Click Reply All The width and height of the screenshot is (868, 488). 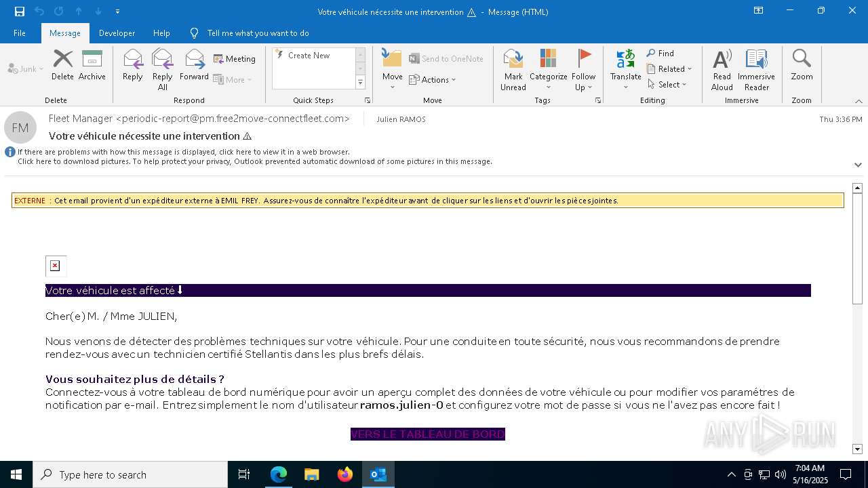coord(162,70)
